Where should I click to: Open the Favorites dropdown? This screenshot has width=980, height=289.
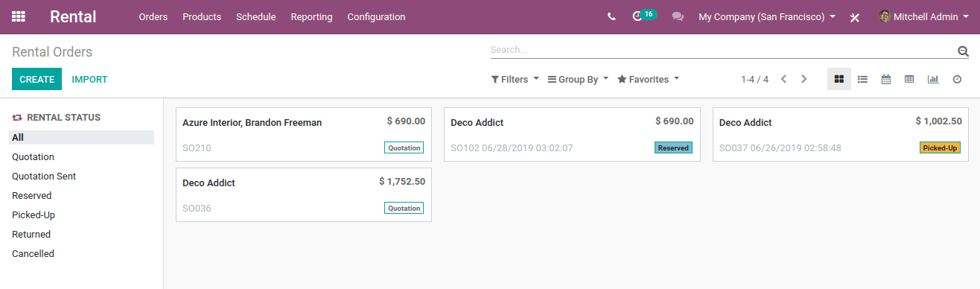coord(648,79)
